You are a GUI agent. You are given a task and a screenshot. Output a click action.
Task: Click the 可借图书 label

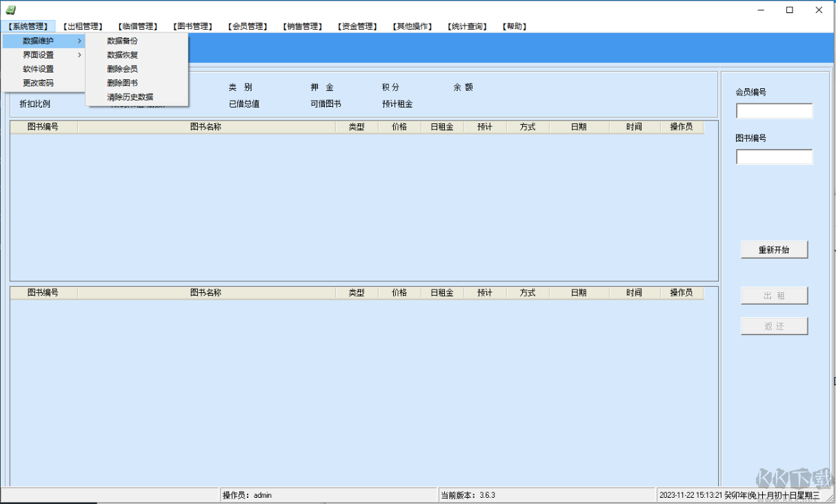pyautogui.click(x=326, y=104)
